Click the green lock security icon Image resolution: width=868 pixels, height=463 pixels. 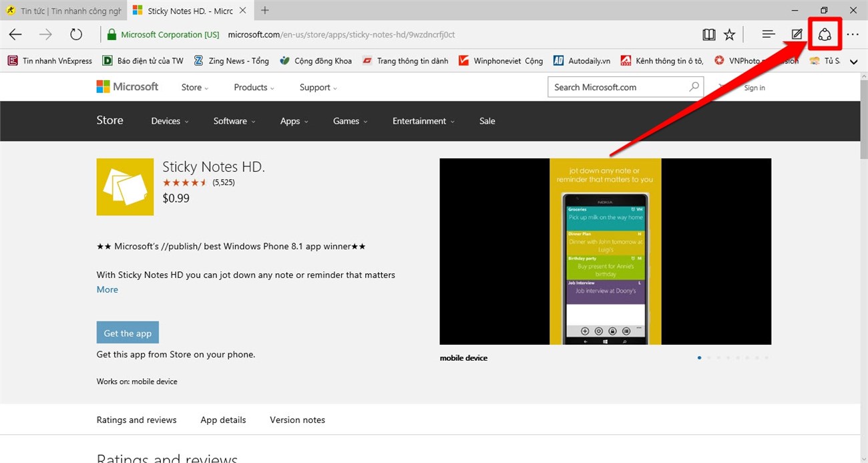pos(111,35)
